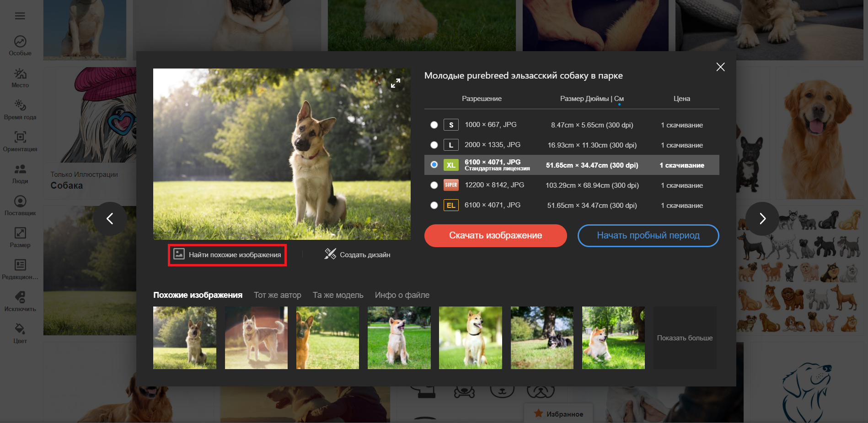The width and height of the screenshot is (868, 423).
Task: Click Показать больше tile
Action: click(x=685, y=338)
